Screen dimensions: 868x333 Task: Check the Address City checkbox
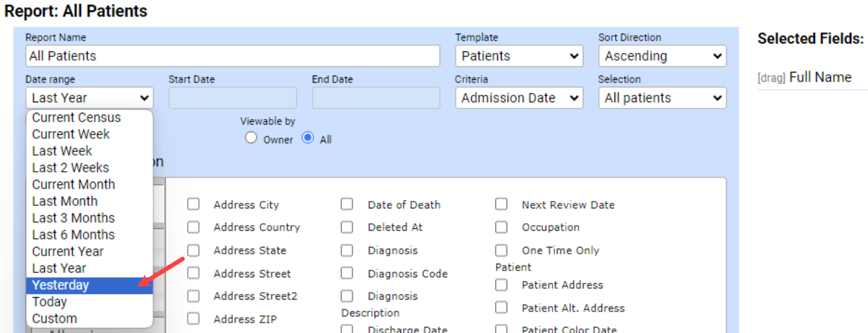click(193, 205)
